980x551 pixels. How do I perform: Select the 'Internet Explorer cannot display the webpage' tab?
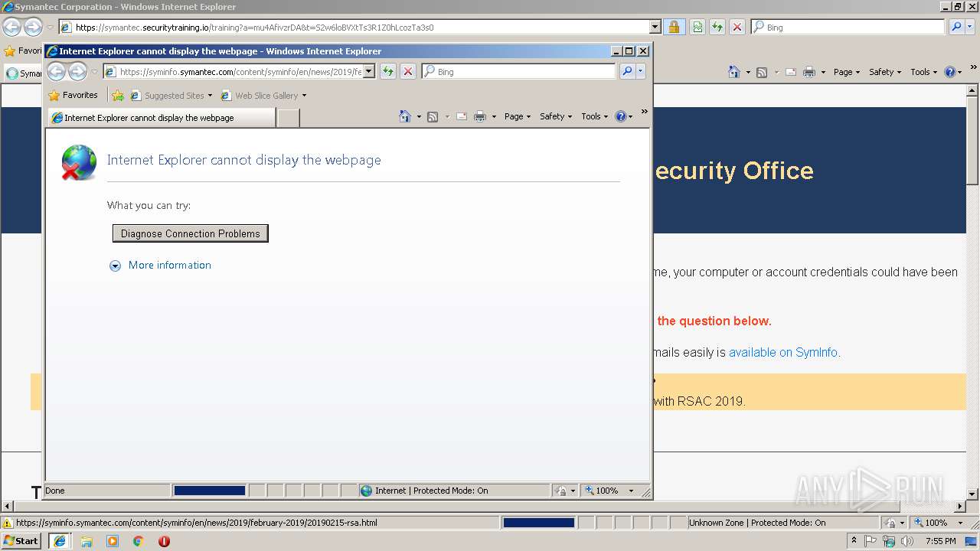pyautogui.click(x=161, y=118)
